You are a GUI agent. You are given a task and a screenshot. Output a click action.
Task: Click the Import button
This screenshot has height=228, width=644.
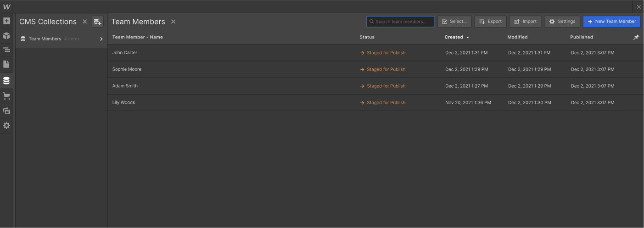pyautogui.click(x=525, y=22)
